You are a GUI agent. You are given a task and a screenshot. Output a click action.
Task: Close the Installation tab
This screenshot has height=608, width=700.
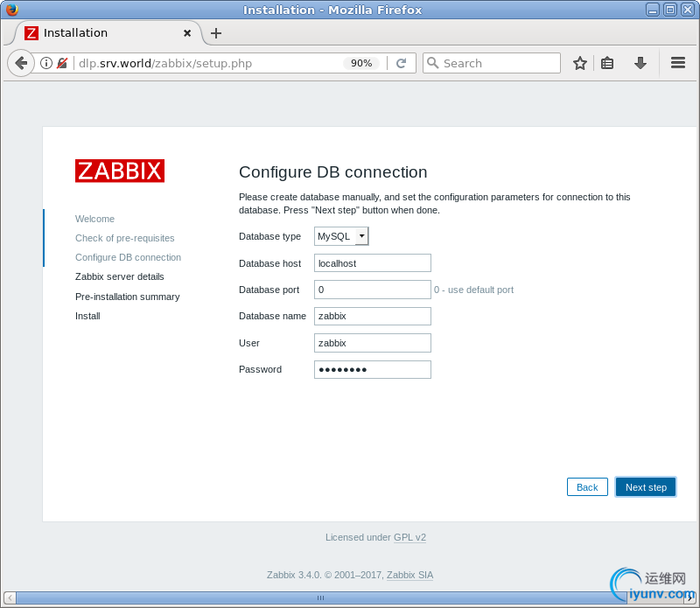click(x=187, y=33)
